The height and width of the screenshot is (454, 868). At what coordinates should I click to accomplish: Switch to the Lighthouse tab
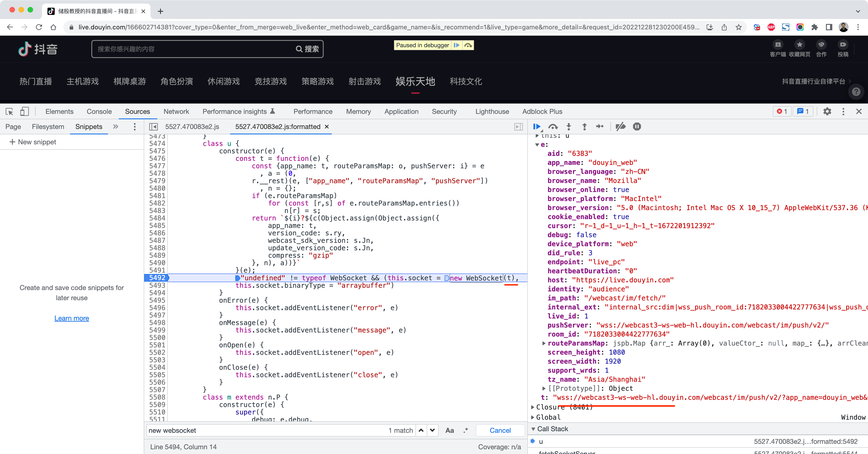click(492, 112)
